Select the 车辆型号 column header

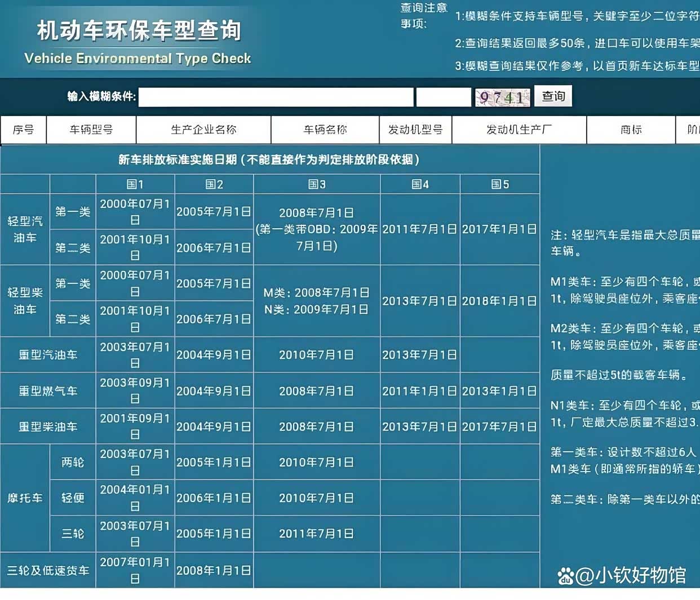[91, 130]
